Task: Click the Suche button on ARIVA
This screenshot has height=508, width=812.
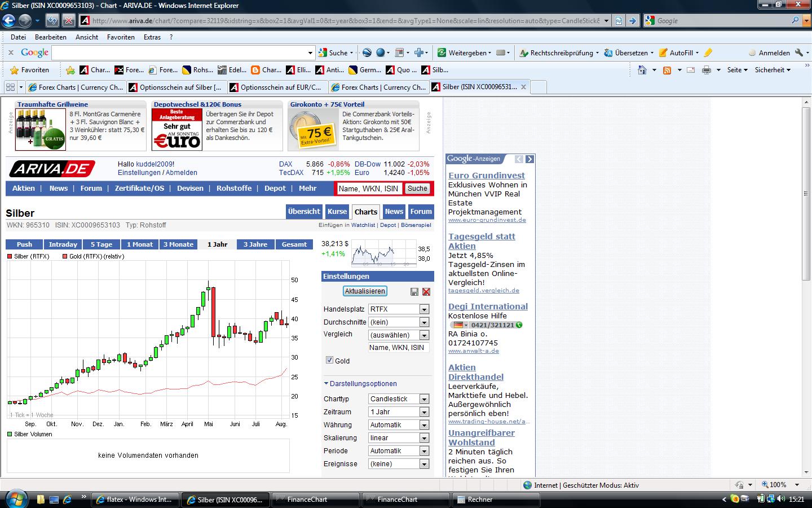Action: 418,189
